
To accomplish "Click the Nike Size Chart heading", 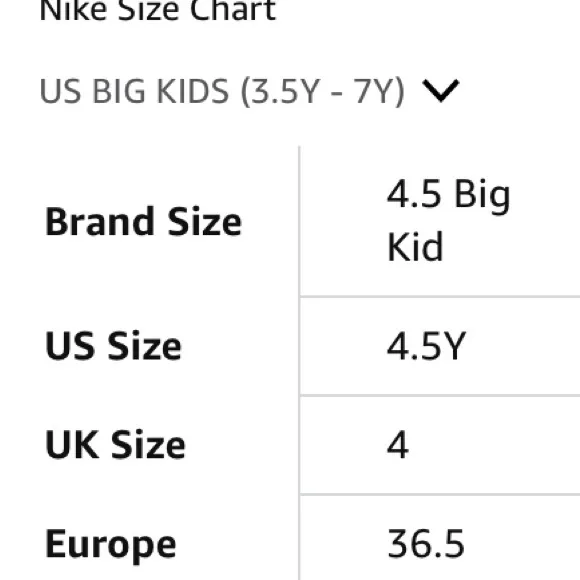I will pos(158,10).
